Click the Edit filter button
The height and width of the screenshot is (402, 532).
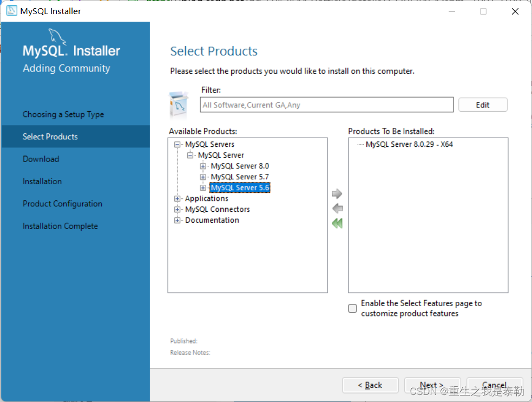click(x=483, y=105)
